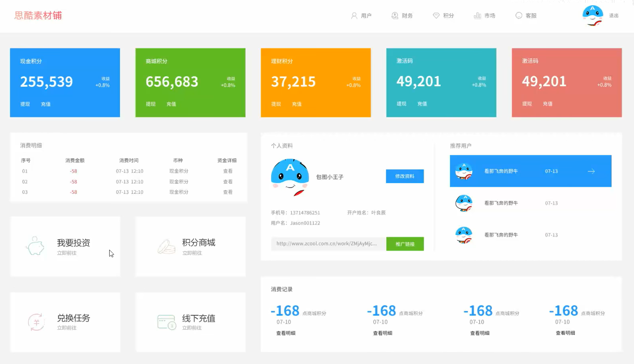The image size is (634, 364).
Task: Click 充值 on the green 商城积分 card
Action: pos(171,104)
